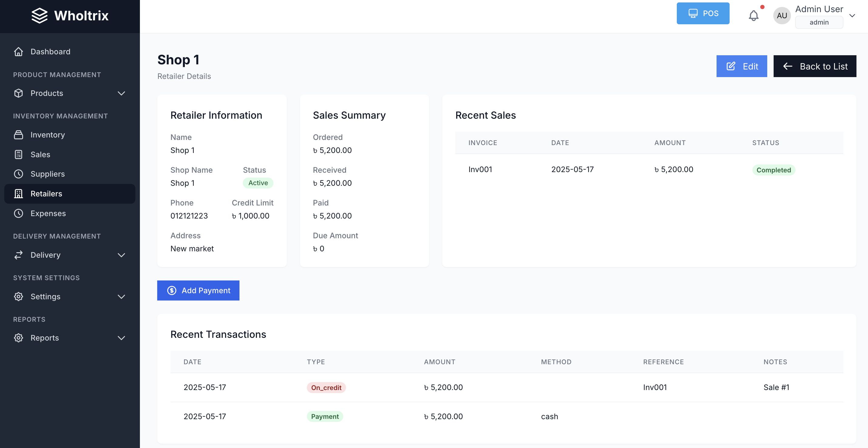Click the Dashboard home icon

click(x=19, y=52)
